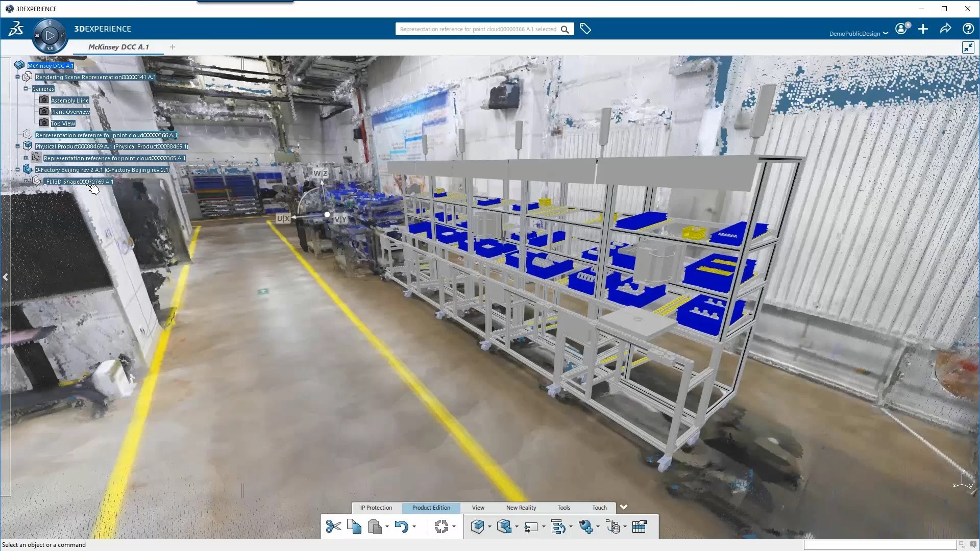Viewport: 980px width, 551px height.
Task: Click the Undo icon
Action: tap(403, 527)
